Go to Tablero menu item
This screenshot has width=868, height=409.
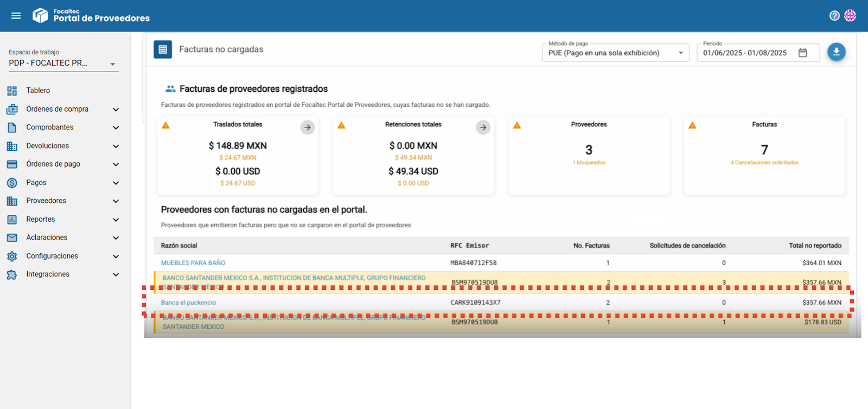click(38, 91)
